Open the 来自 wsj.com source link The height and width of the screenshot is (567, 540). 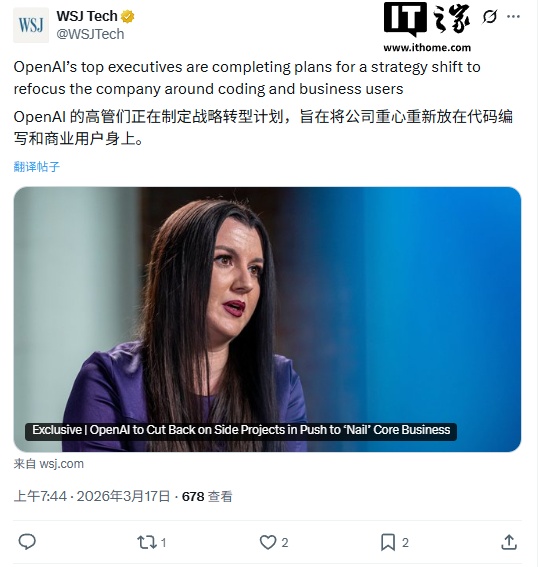click(49, 464)
